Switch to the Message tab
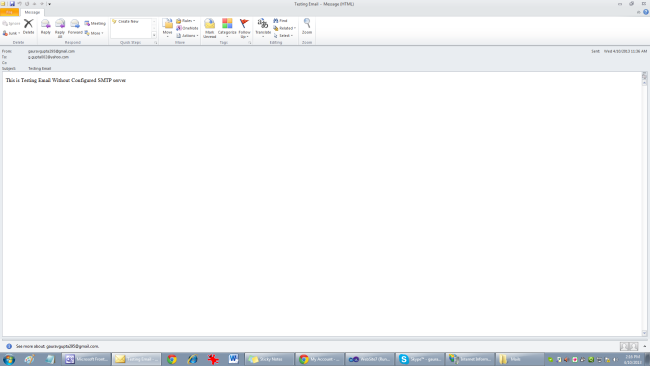 click(32, 12)
